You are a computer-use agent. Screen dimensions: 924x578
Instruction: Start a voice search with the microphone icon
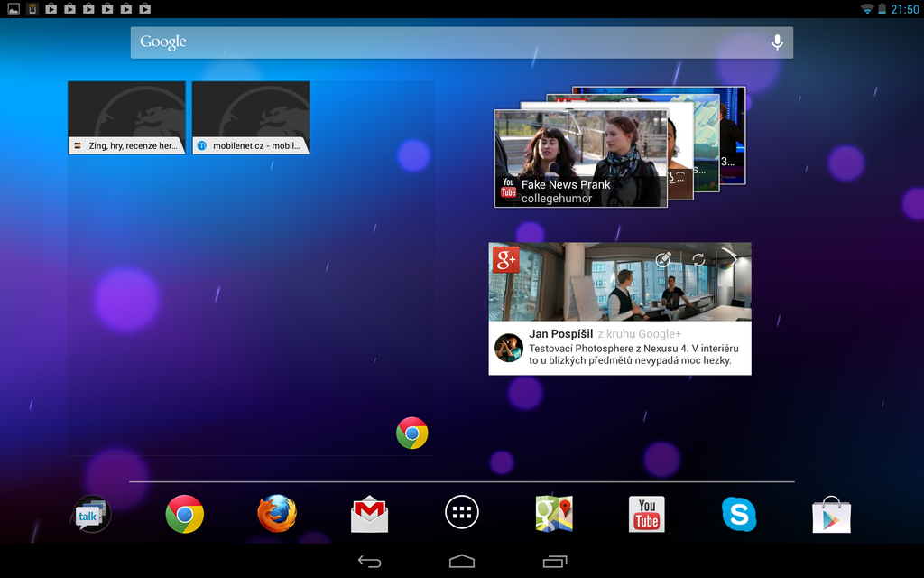pos(777,42)
